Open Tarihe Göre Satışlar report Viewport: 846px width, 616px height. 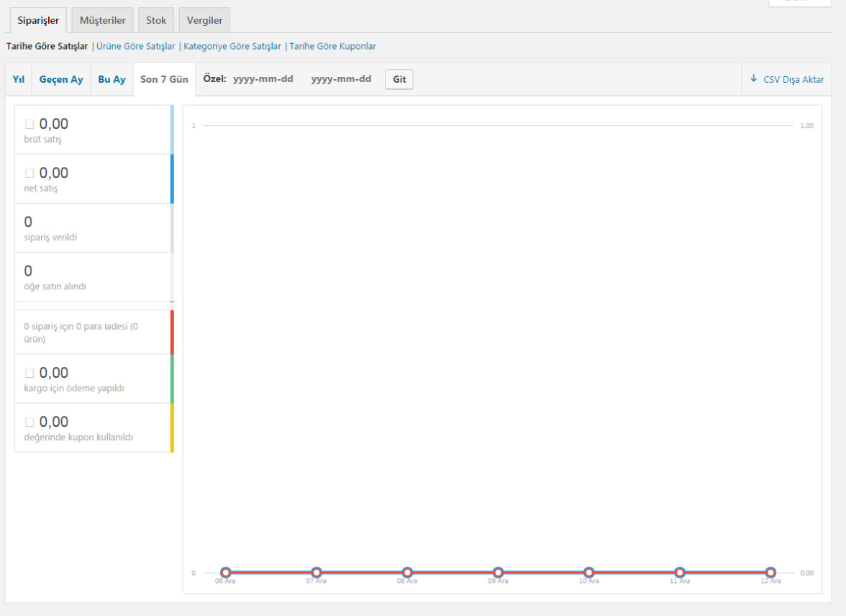[47, 47]
